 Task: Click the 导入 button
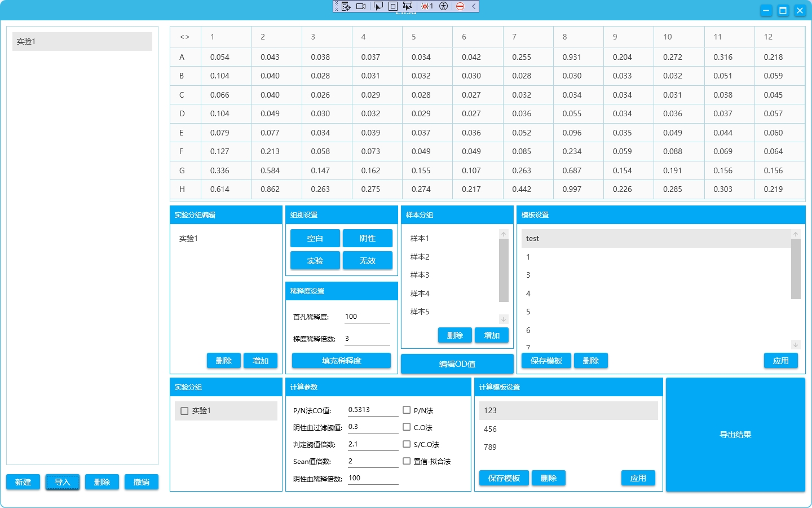coord(63,482)
